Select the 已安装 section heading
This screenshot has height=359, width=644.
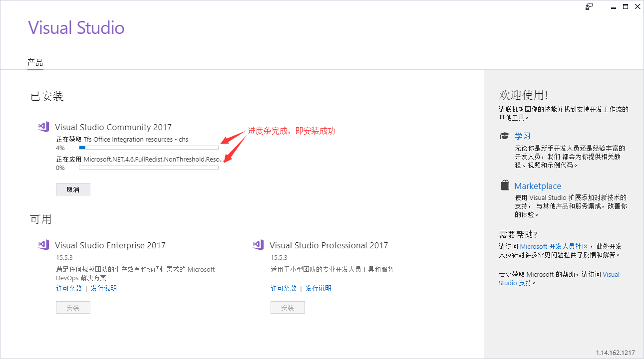[x=46, y=96]
